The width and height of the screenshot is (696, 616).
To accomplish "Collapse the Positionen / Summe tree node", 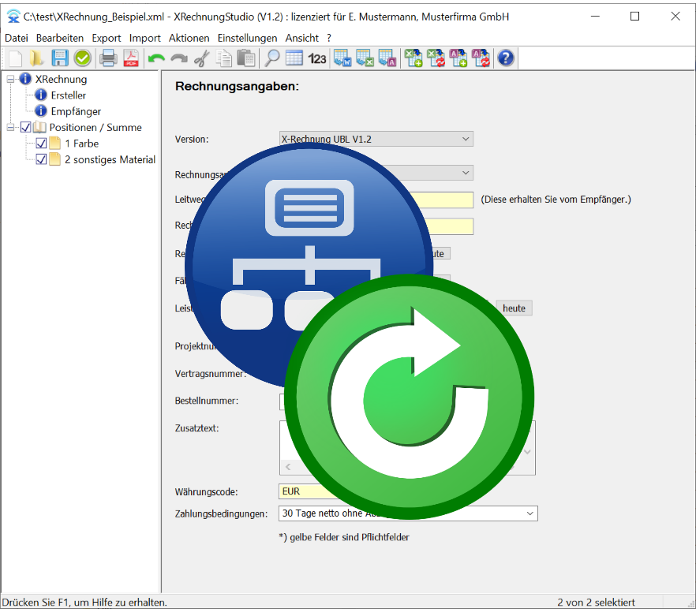I will (11, 127).
